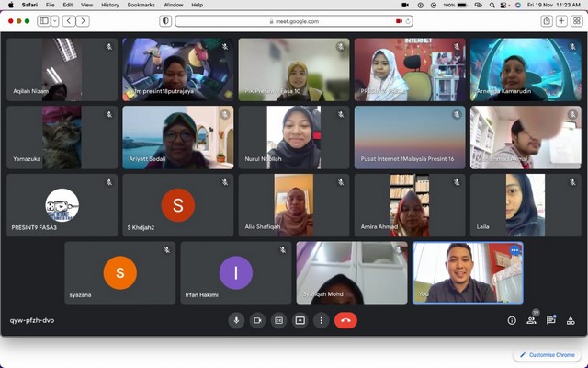Click the meet.google.com address bar
The image size is (588, 368).
pos(294,20)
